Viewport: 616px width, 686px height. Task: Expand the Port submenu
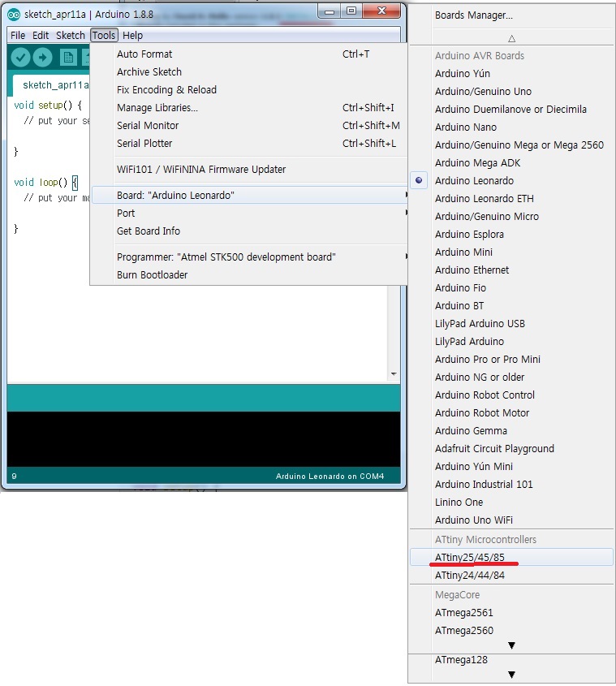[x=249, y=213]
